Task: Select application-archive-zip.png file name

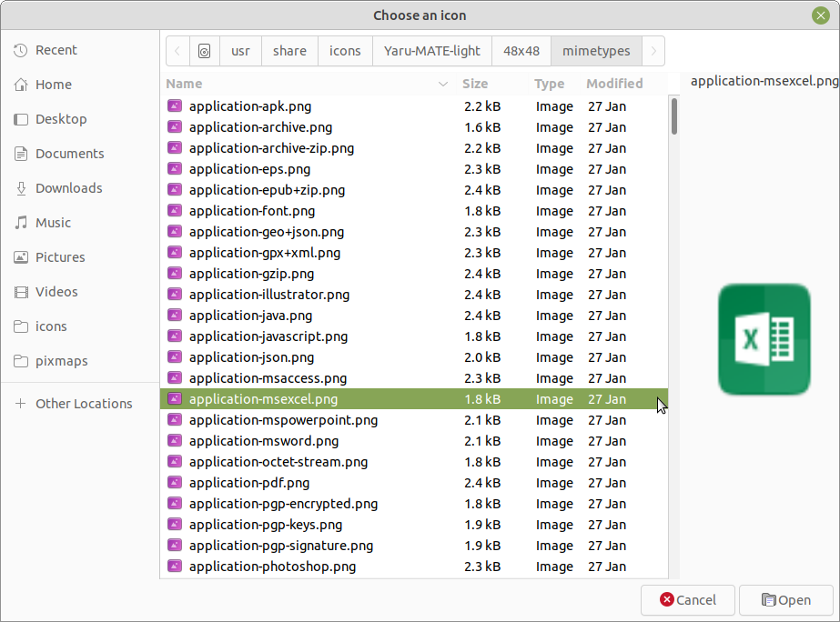Action: coord(271,148)
